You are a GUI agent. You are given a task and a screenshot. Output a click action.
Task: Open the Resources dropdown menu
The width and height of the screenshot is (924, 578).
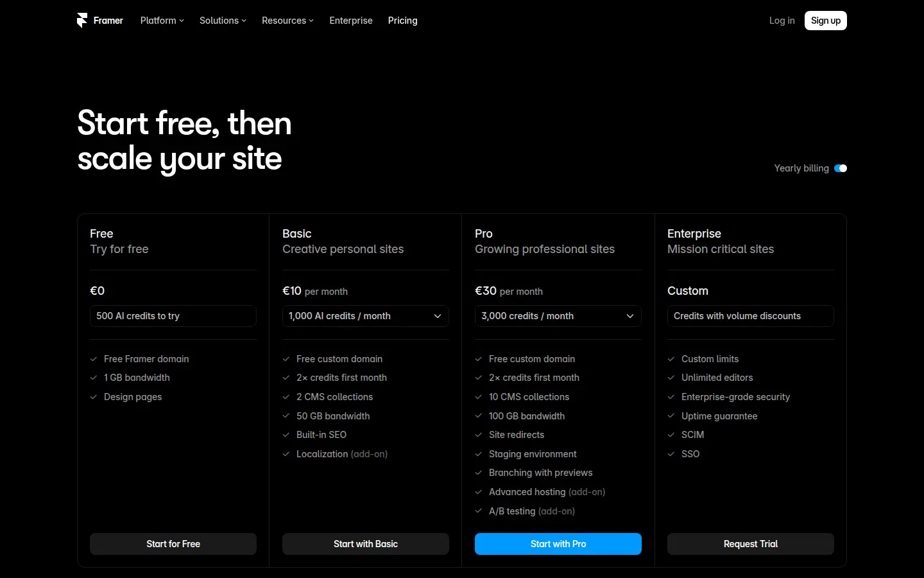tap(287, 21)
